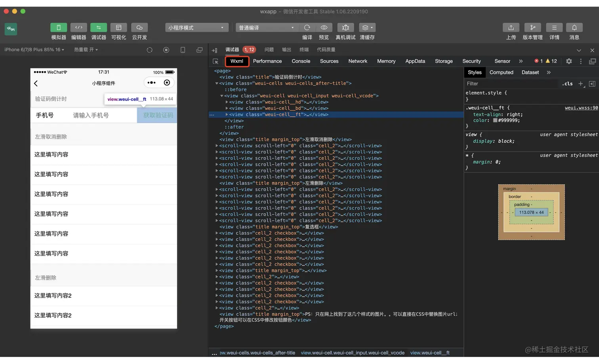Open 版本管理 version control

(532, 27)
